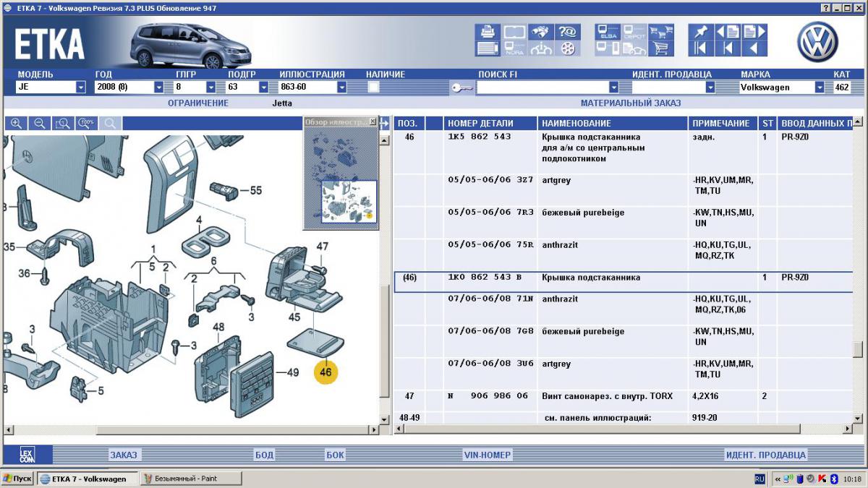
Task: Expand the Поиск FI dropdown
Action: coord(613,87)
